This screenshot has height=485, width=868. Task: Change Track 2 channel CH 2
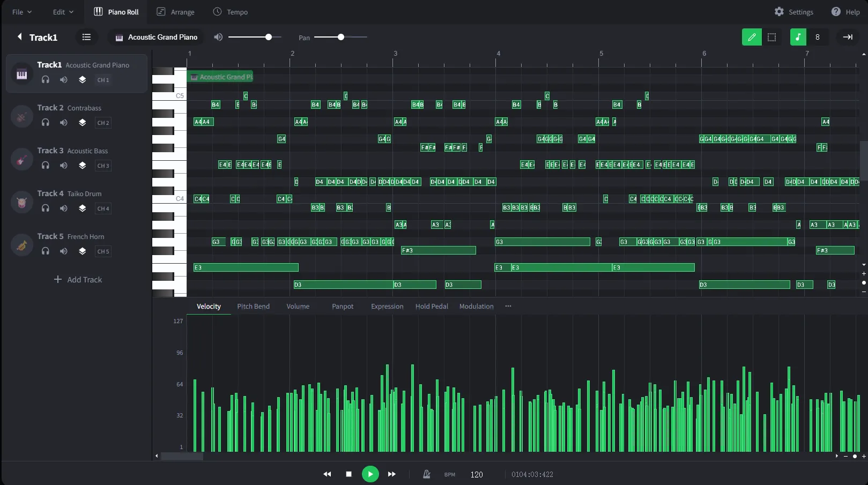click(103, 123)
